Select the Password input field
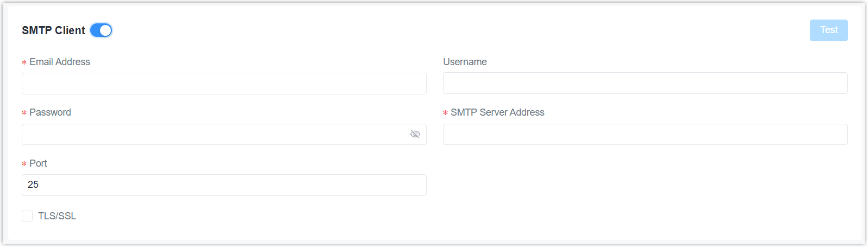868x247 pixels. pos(215,134)
